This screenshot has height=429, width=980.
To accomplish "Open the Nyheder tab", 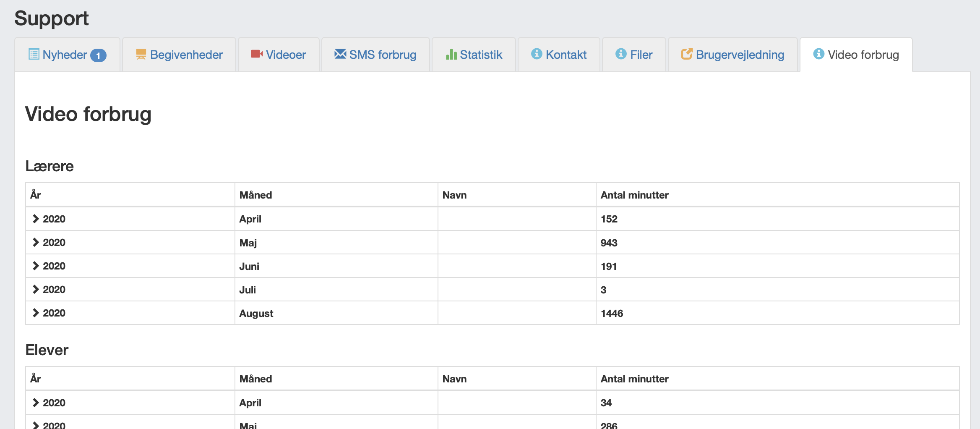I will tap(68, 55).
